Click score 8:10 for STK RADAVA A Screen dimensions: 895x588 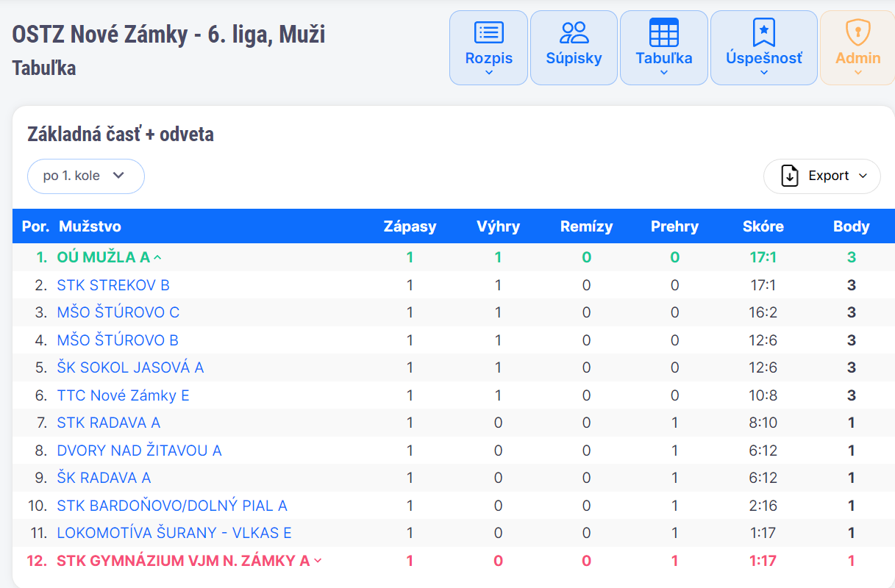tap(763, 423)
